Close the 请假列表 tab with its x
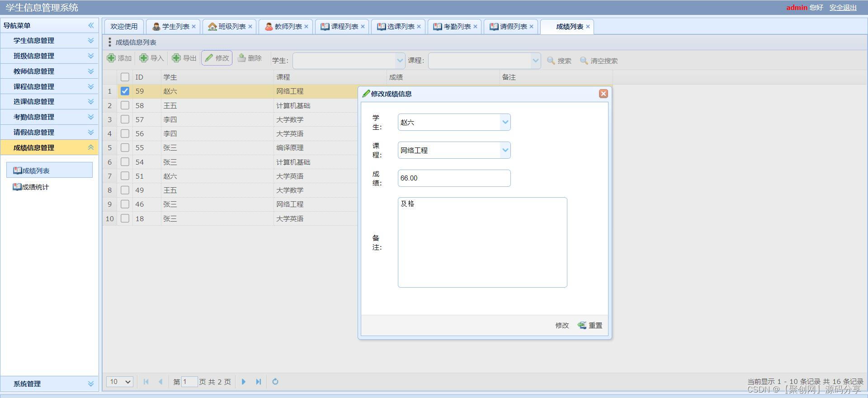The height and width of the screenshot is (398, 868). [531, 27]
